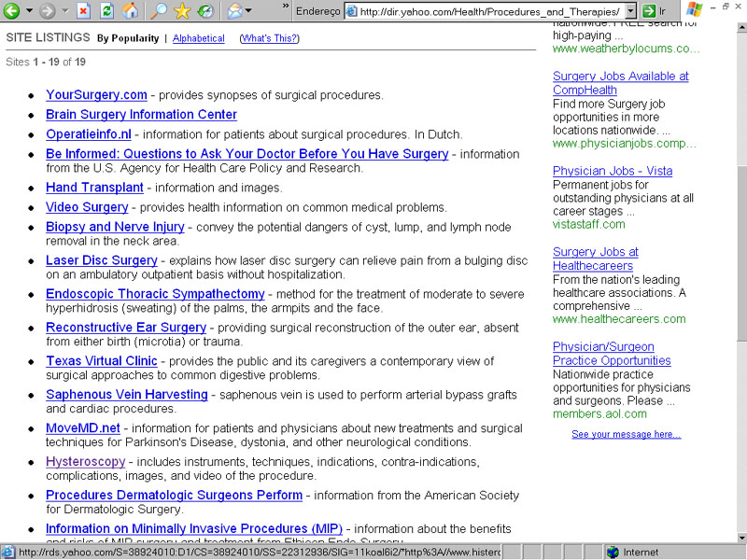
Task: Click the address bar URL field
Action: coord(486,11)
